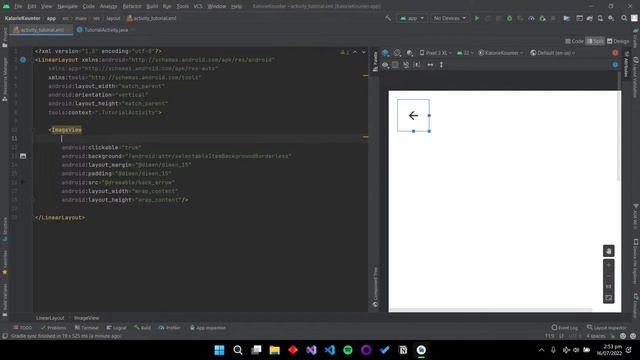Viewport: 640px width, 360px height.
Task: Toggle View Options eye icon in design toolbar
Action: 385,65
